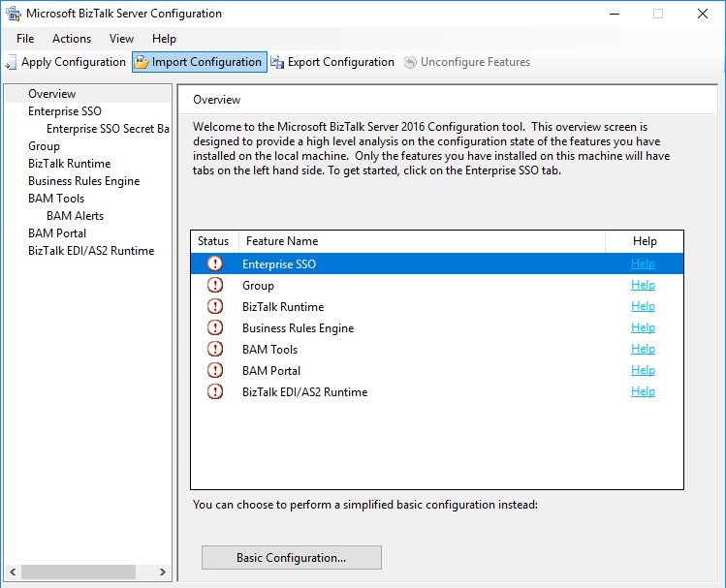Open Help link for BizTalk EDI/AS2 Runtime
The height and width of the screenshot is (588, 726).
click(x=643, y=391)
